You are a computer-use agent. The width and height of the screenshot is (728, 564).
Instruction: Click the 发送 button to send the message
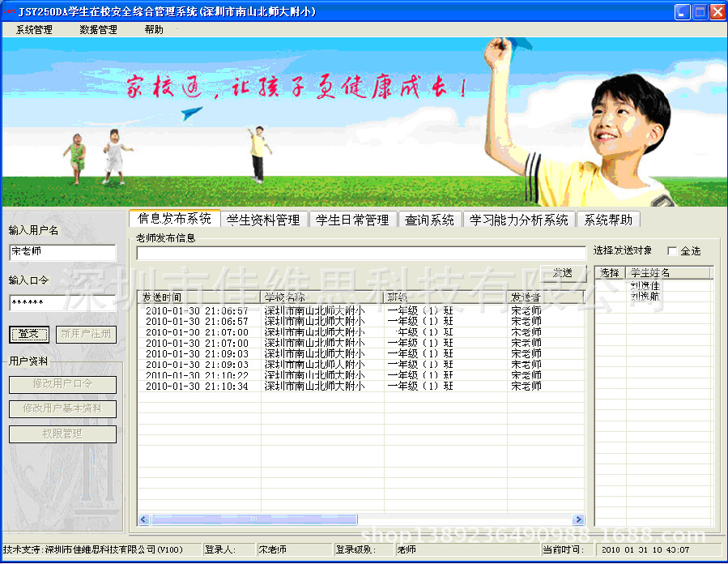563,273
